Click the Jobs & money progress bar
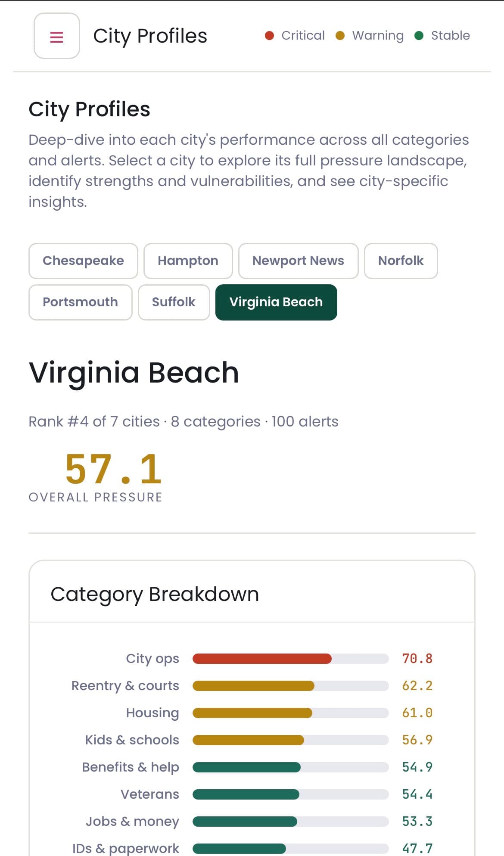 [245, 822]
